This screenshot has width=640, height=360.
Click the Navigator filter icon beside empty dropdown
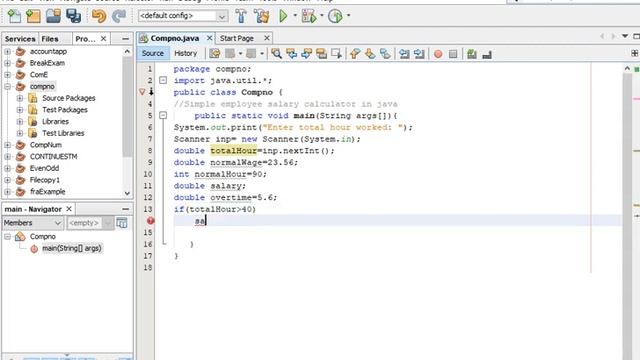click(122, 223)
